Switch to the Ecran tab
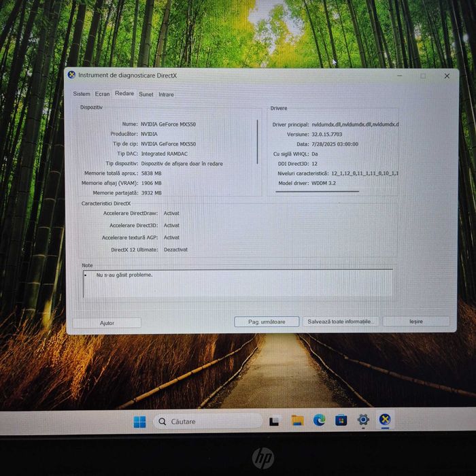Viewport: 476px width, 476px height. coord(102,94)
